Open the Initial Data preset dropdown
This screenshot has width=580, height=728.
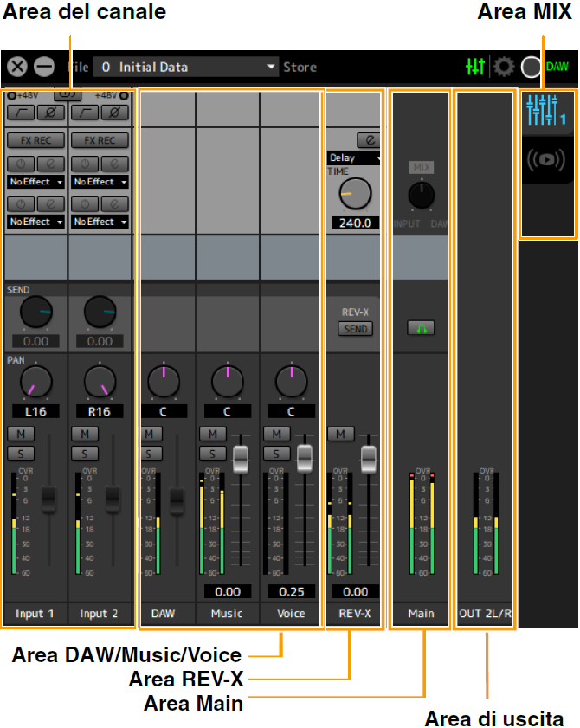(187, 67)
